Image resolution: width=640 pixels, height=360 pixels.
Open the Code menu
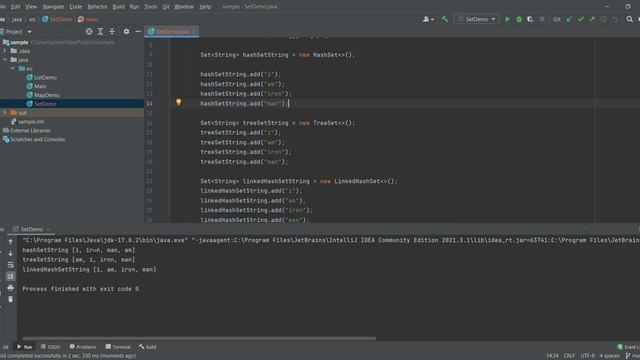click(x=76, y=7)
